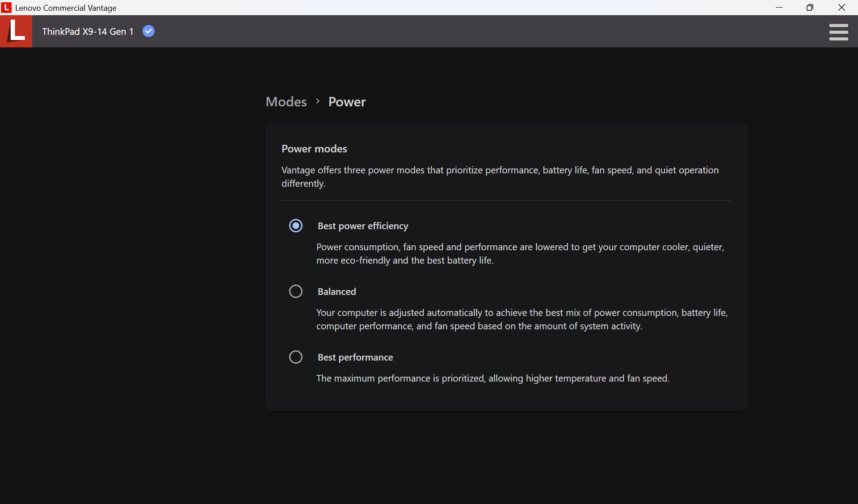Click the 'Power consumption, fan speed' description
Viewport: 858px width, 504px height.
click(520, 253)
